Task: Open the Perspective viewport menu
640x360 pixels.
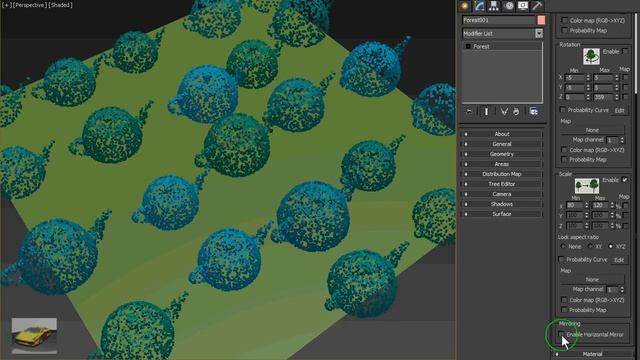Action: click(x=29, y=5)
